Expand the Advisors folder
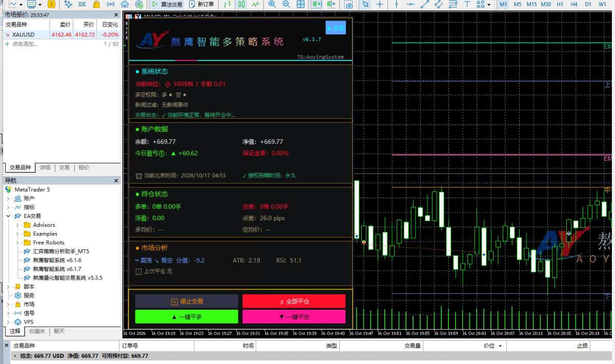Screen dimensions: 615x364 pos(17,225)
